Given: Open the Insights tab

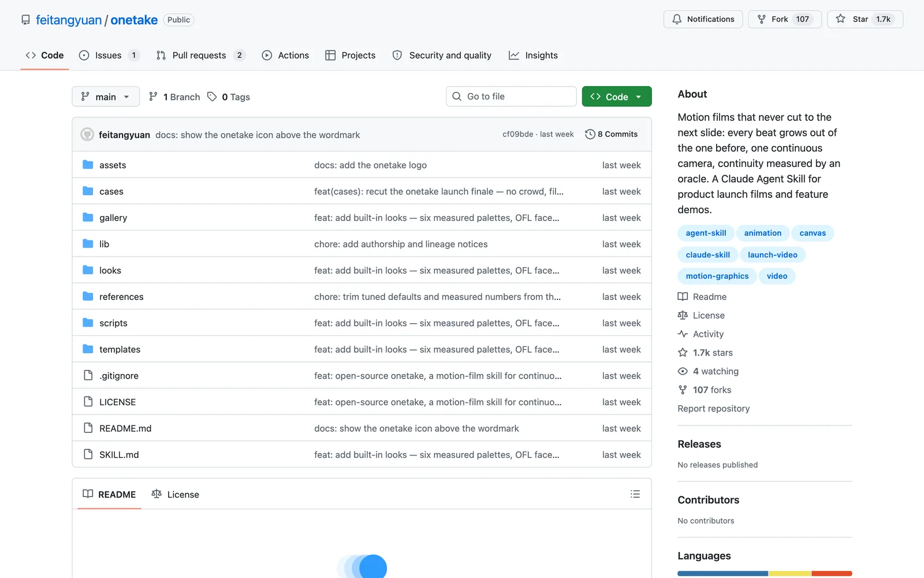Looking at the screenshot, I should [533, 55].
